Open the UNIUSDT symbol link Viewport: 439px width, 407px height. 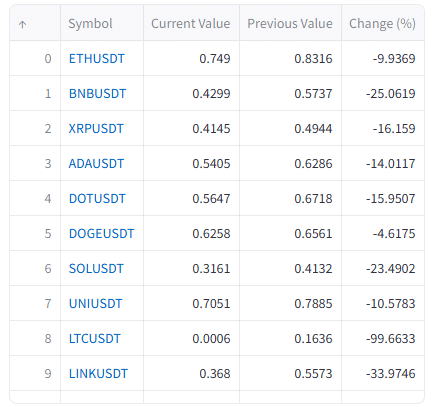click(x=95, y=304)
